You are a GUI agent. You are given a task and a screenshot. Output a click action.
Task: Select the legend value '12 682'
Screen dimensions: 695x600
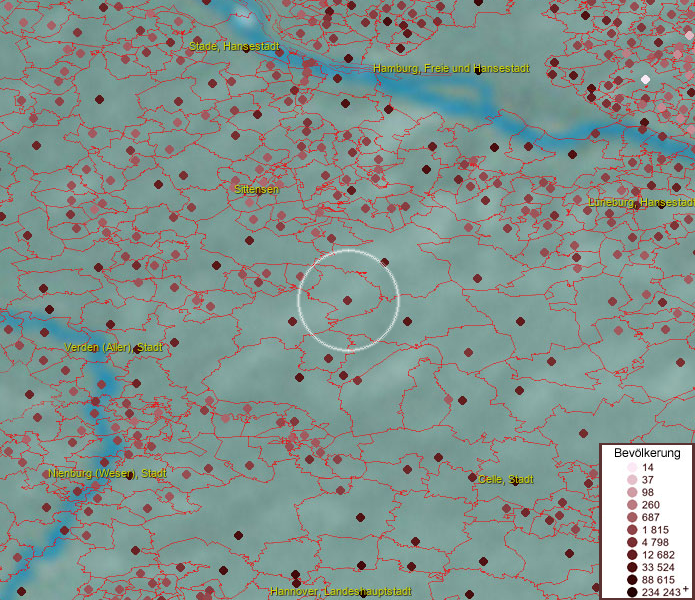coord(658,555)
